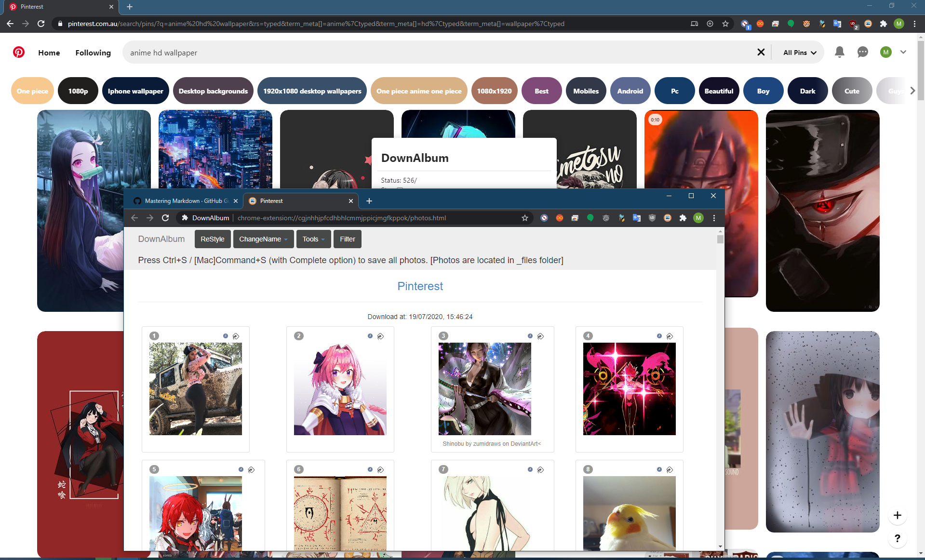Select the Beautiful suggestion chip
Image resolution: width=925 pixels, height=560 pixels.
(719, 91)
